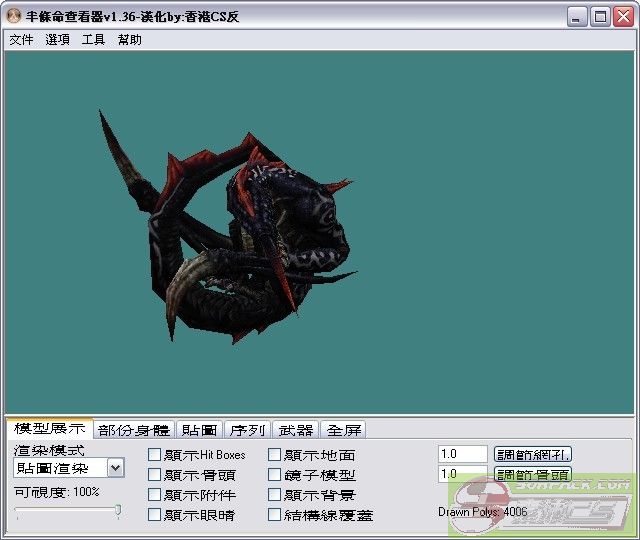Viewport: 640px width, 540px height.
Task: Close the model viewer window
Action: click(624, 17)
